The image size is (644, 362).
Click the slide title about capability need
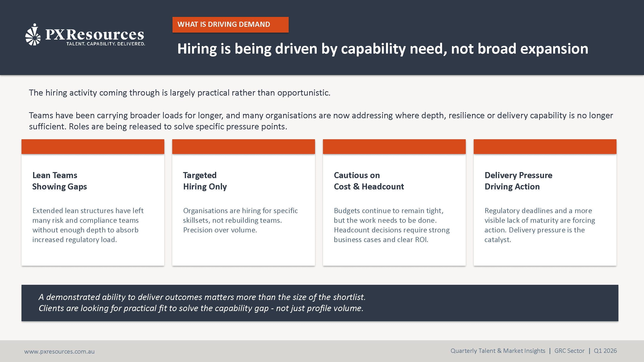382,49
